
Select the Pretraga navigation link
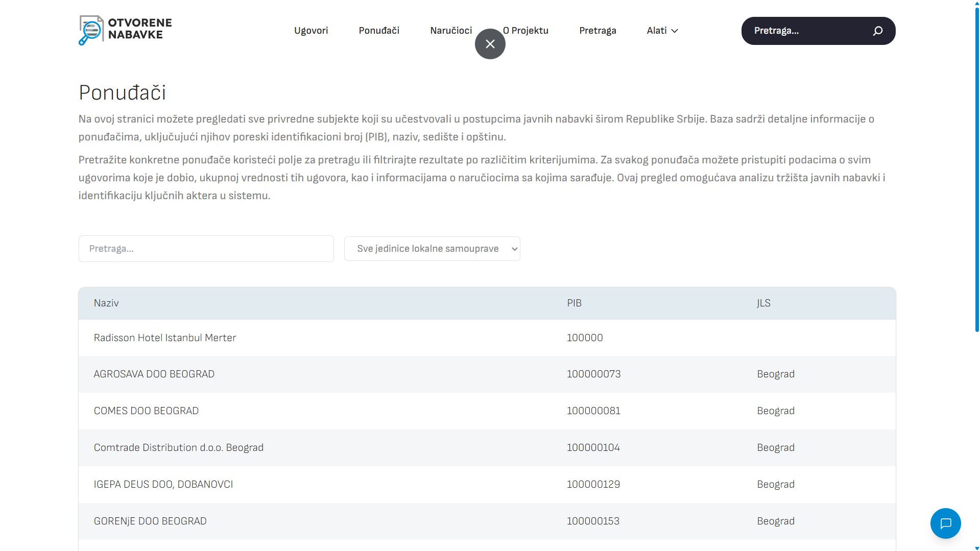597,31
